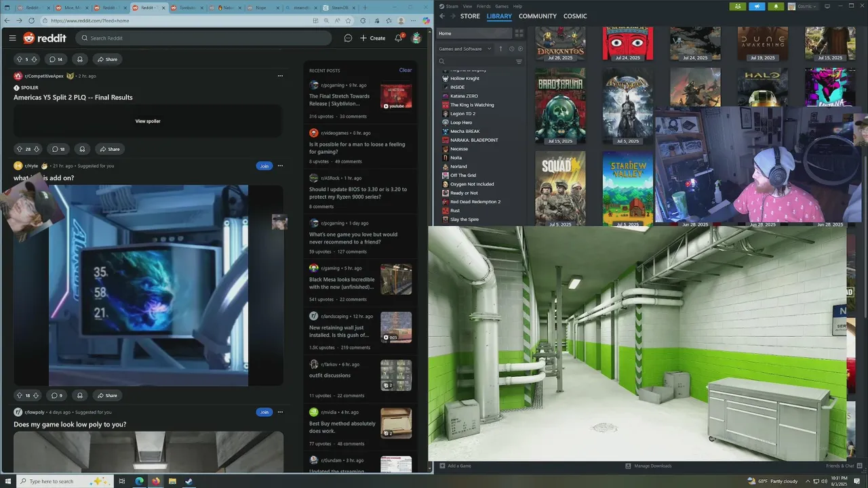Clear the Recent Posts list

tap(405, 70)
